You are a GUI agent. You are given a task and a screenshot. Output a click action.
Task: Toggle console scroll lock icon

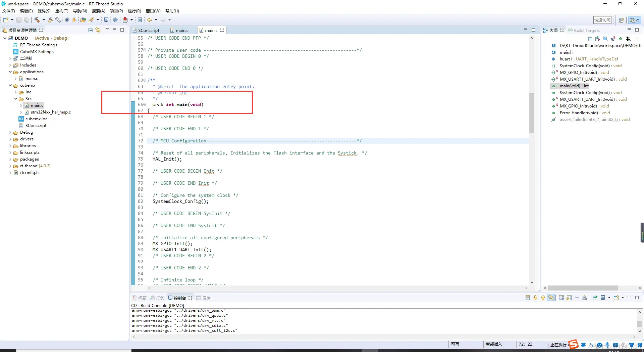click(569, 298)
